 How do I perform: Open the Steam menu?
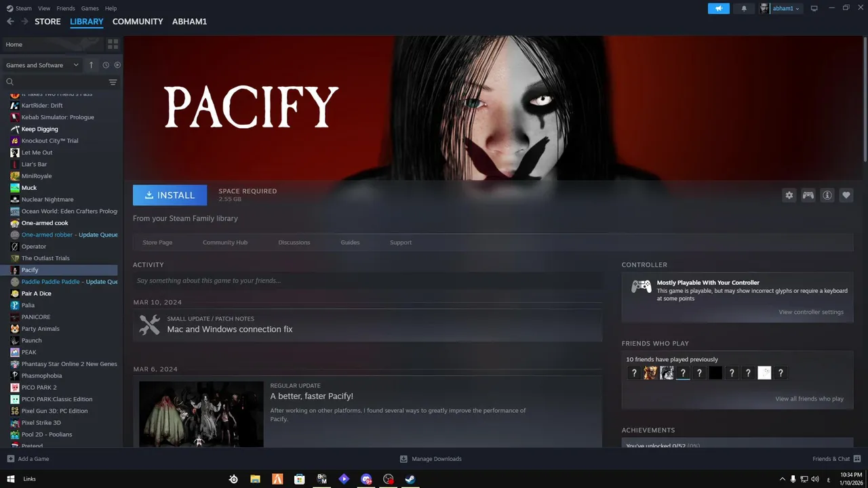point(19,8)
